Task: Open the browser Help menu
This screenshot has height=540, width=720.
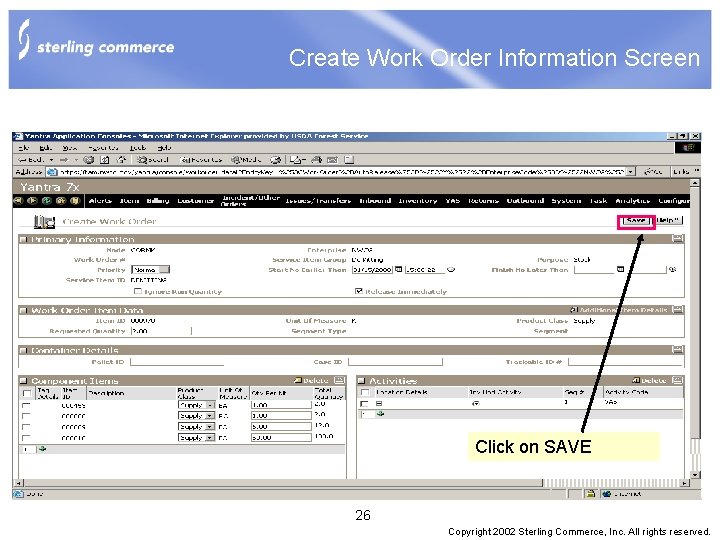Action: [x=164, y=148]
